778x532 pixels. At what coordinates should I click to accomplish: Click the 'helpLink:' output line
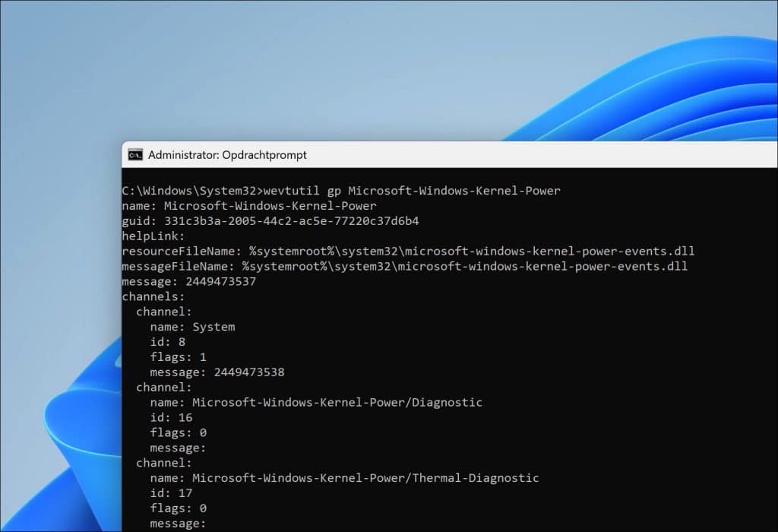point(153,236)
